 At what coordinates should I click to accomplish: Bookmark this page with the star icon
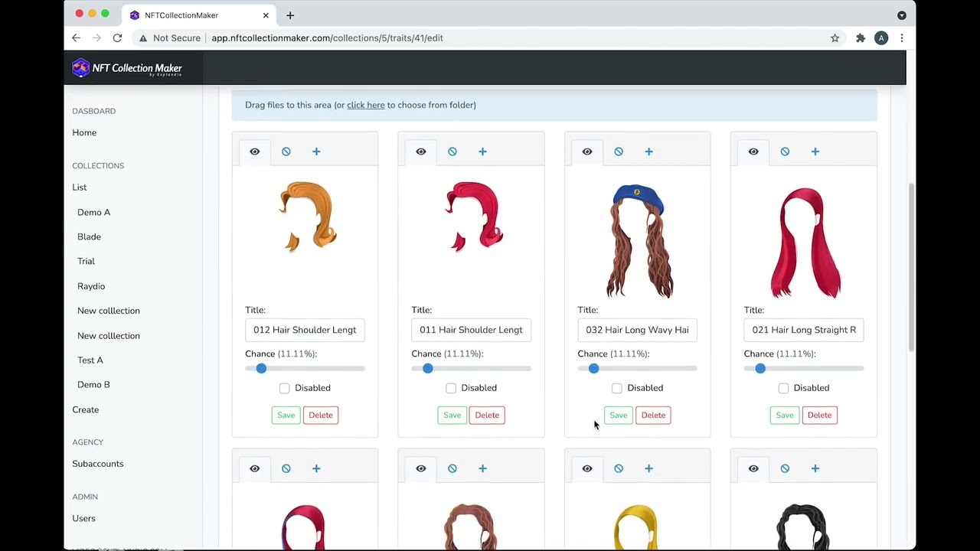[x=835, y=38]
